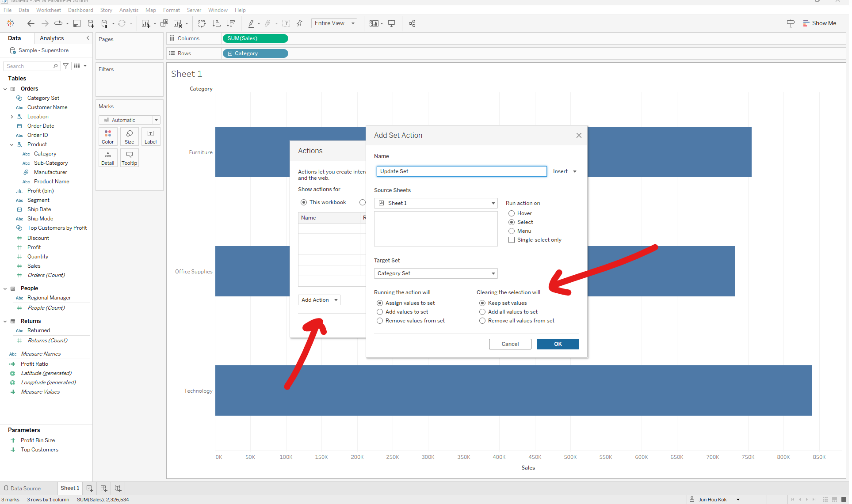Screen dimensions: 852x504
Task: Click the SUM(Sales) pill on Columns
Action: (x=256, y=38)
